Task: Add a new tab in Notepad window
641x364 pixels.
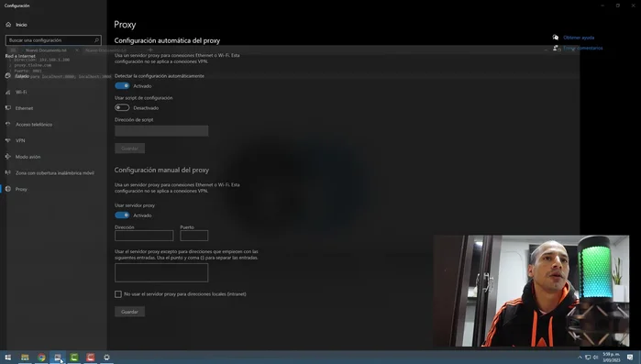Action: pos(150,50)
